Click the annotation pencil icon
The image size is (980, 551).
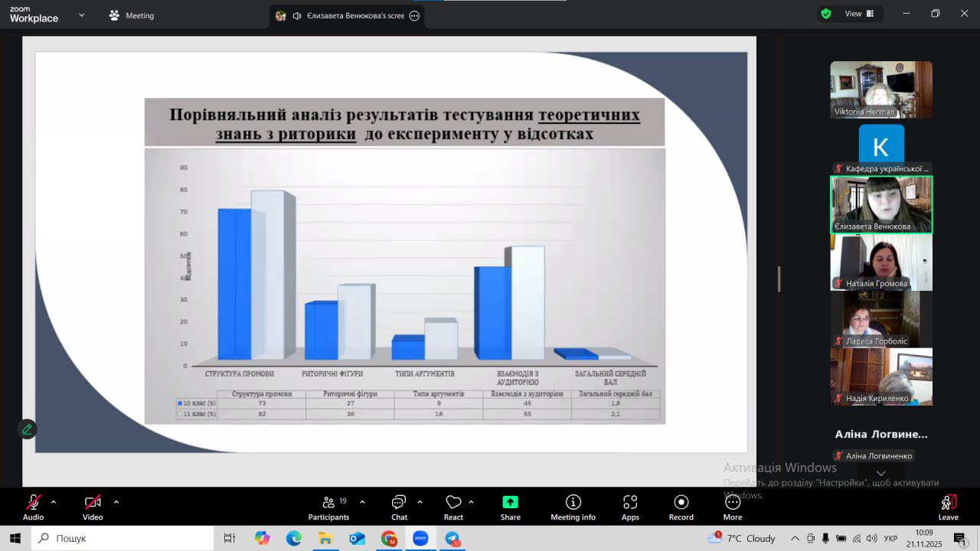pos(28,429)
